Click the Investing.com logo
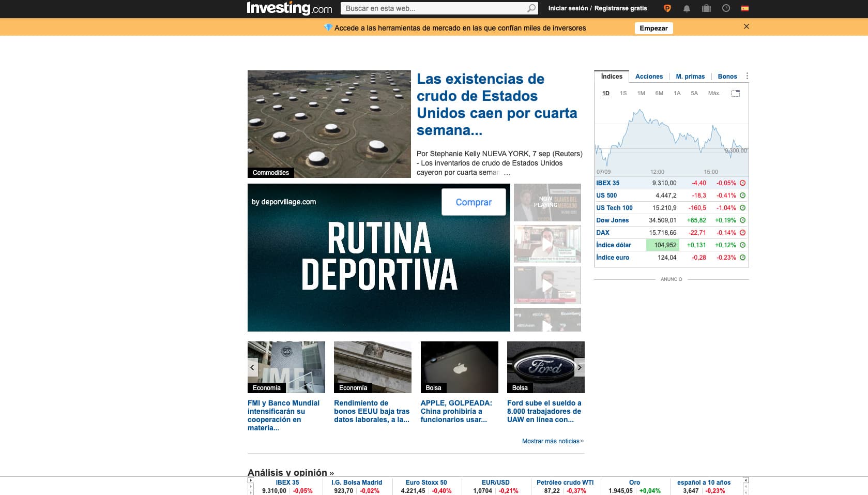The image size is (868, 495). (289, 8)
